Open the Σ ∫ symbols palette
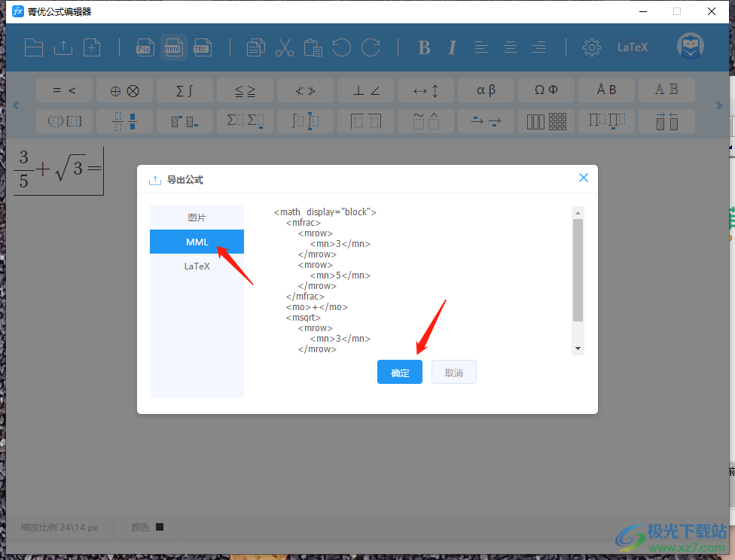 [x=185, y=90]
